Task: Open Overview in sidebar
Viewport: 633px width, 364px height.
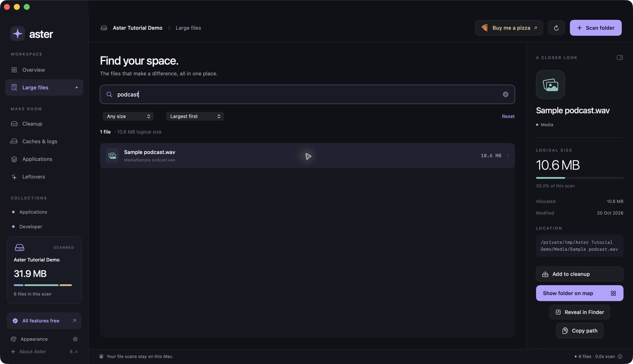Action: [x=44, y=70]
